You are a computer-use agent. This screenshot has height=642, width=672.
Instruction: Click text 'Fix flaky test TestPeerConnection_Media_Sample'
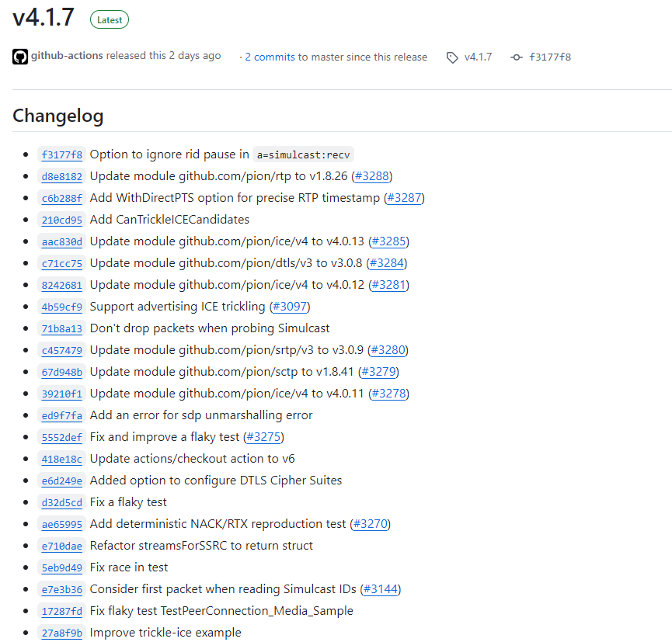pos(221,611)
